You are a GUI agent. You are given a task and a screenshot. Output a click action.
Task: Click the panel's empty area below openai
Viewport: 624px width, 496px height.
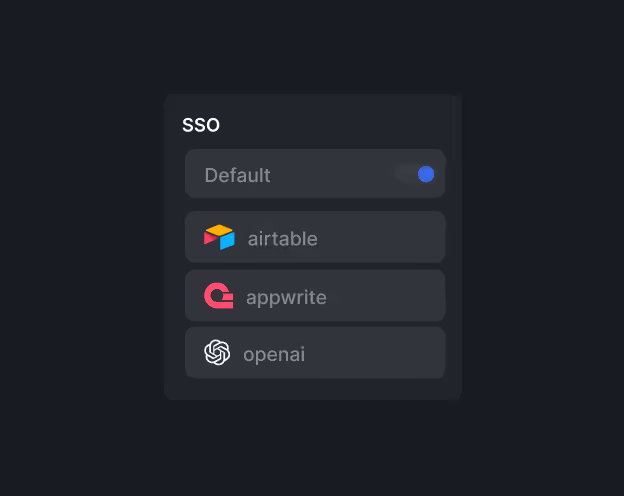point(312,389)
